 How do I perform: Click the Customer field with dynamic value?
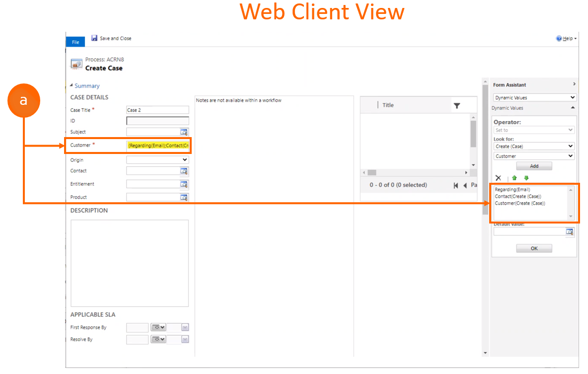(x=157, y=146)
